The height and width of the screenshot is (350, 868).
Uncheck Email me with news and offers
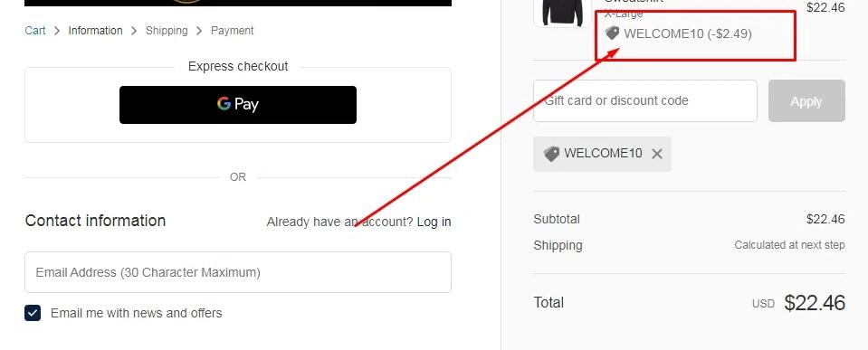click(33, 313)
